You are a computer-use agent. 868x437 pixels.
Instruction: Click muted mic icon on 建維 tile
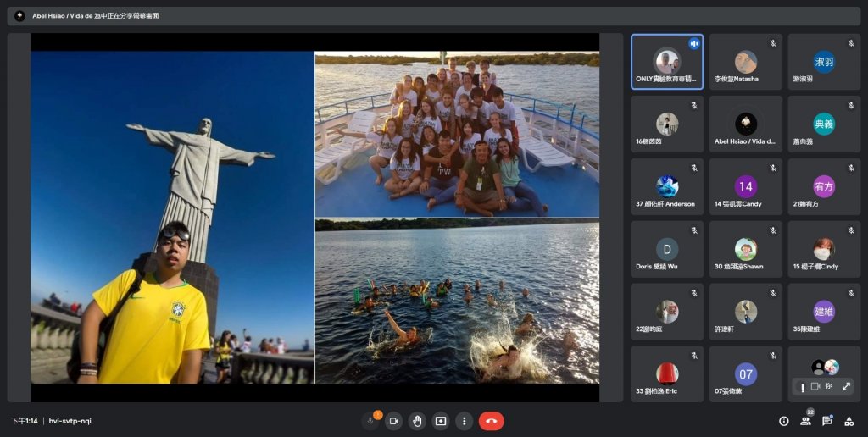pos(851,293)
